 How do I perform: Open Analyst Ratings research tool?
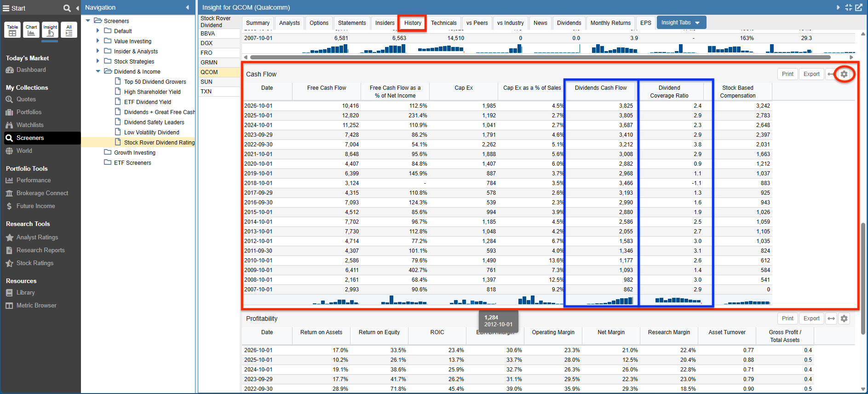click(x=37, y=238)
